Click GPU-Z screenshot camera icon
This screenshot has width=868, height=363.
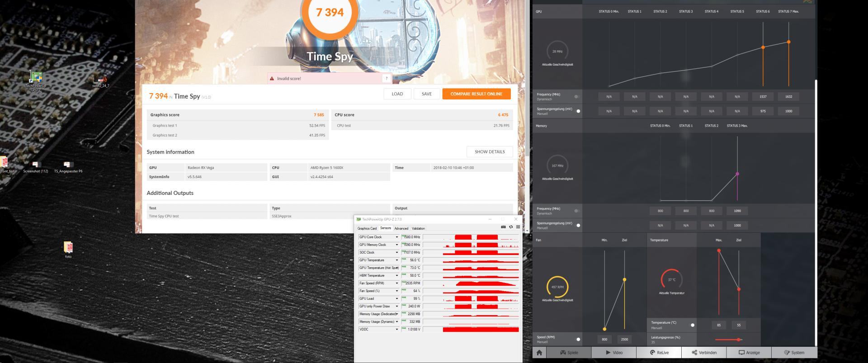pos(503,227)
